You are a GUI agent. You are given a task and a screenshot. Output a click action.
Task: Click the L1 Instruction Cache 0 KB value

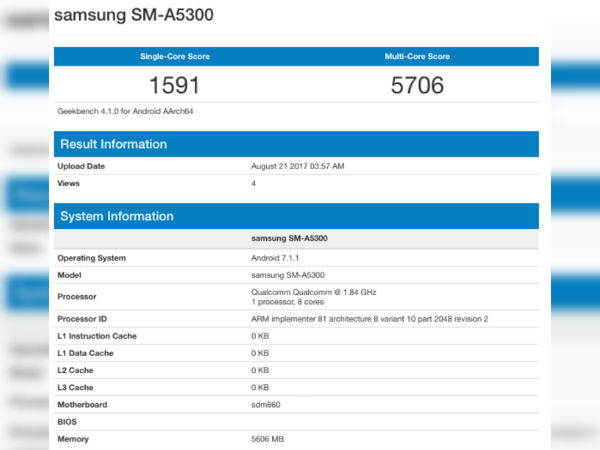pos(260,336)
